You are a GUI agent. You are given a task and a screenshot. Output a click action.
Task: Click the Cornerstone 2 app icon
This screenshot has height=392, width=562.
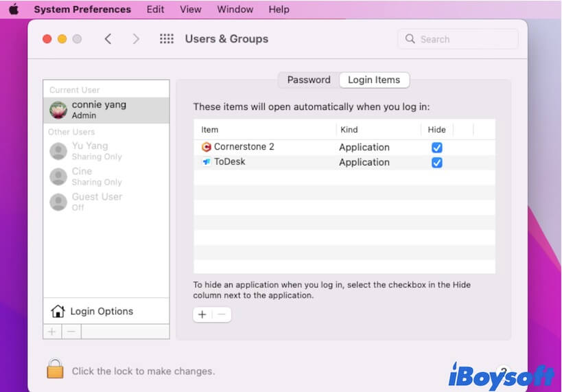point(206,147)
